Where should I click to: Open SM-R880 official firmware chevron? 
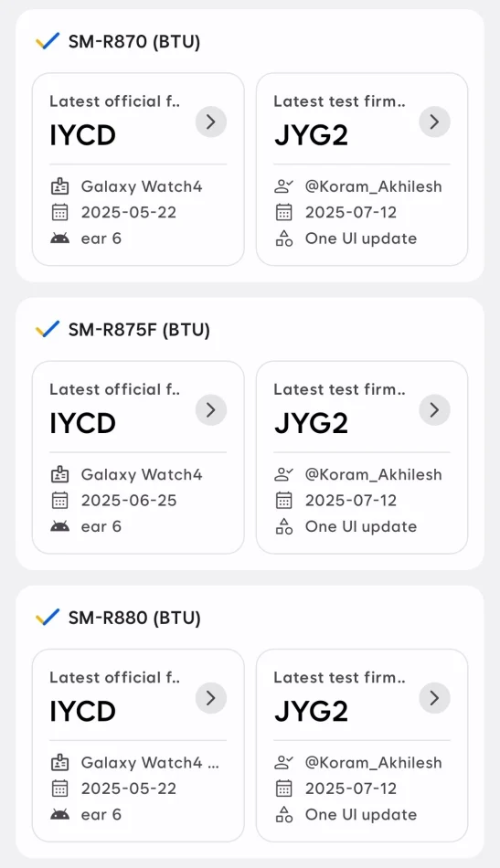coord(211,698)
